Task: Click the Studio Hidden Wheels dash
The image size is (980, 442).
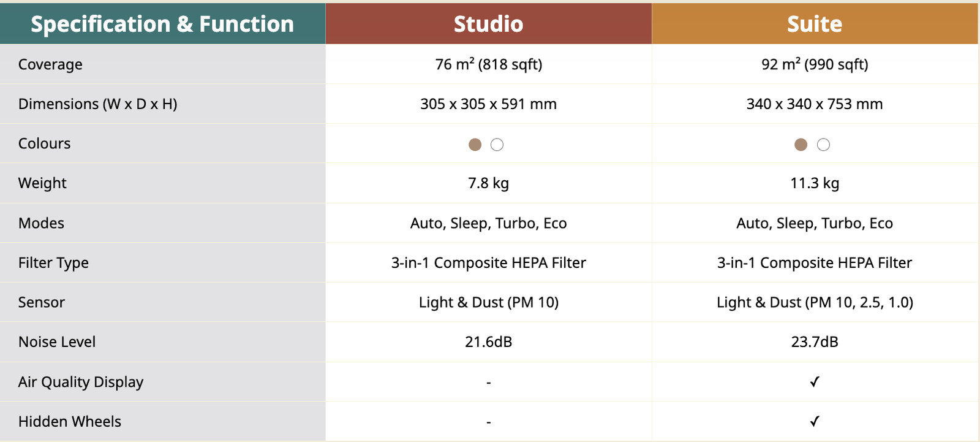Action: click(x=488, y=422)
